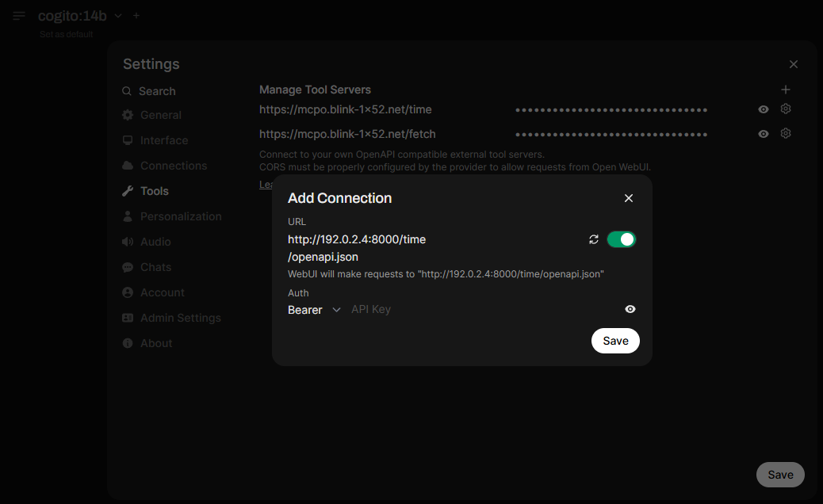This screenshot has width=823, height=504.
Task: Open the Personalization settings section
Action: pos(182,216)
